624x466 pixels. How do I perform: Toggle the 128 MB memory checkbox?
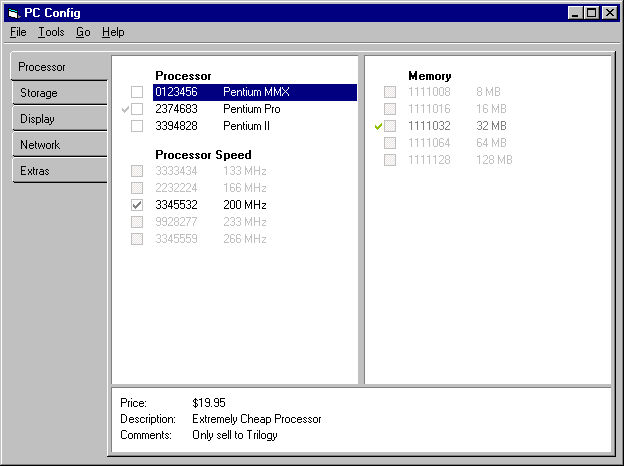pos(390,160)
